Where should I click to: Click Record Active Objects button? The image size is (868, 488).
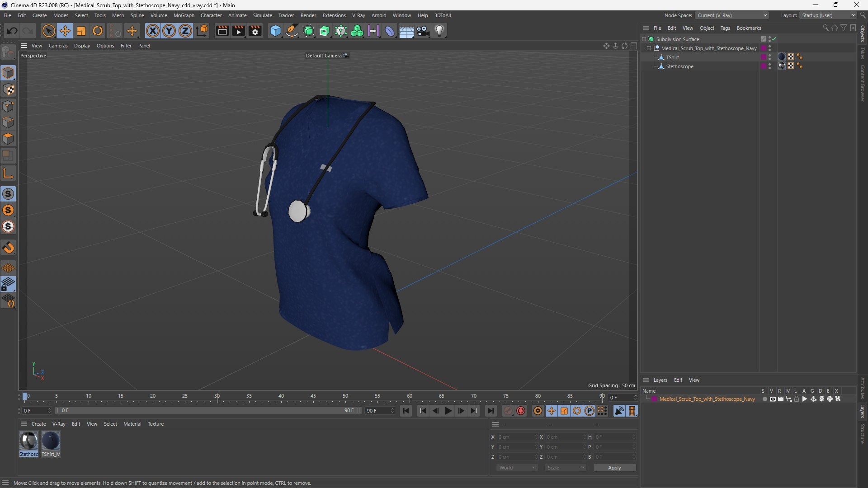[508, 411]
